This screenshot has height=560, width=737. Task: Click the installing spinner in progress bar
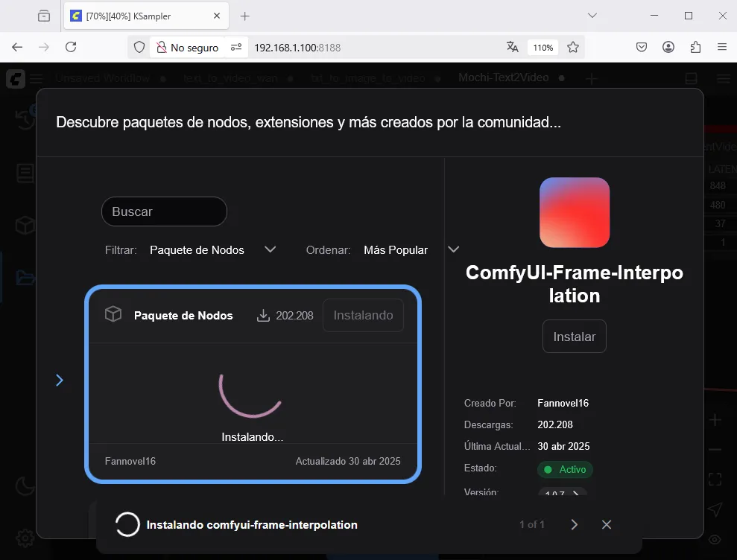127,524
